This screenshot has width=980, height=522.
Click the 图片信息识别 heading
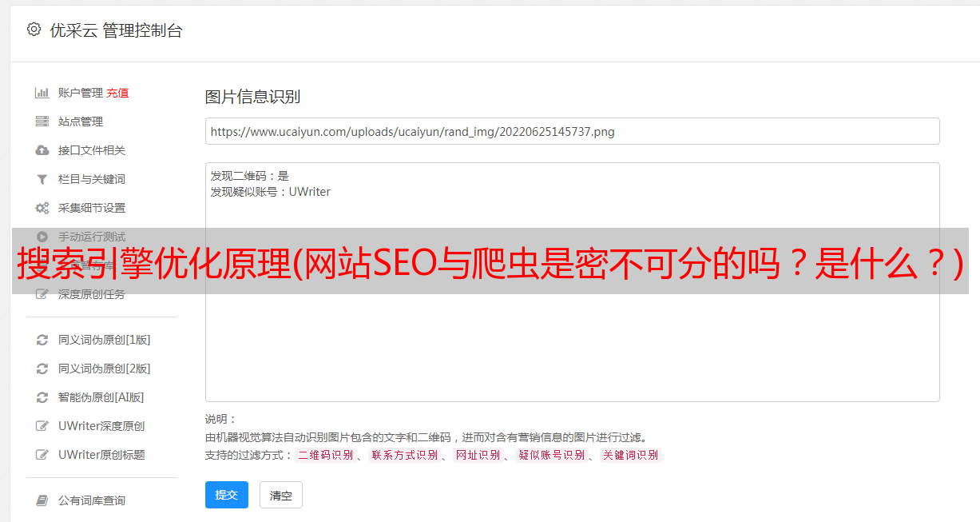point(252,97)
